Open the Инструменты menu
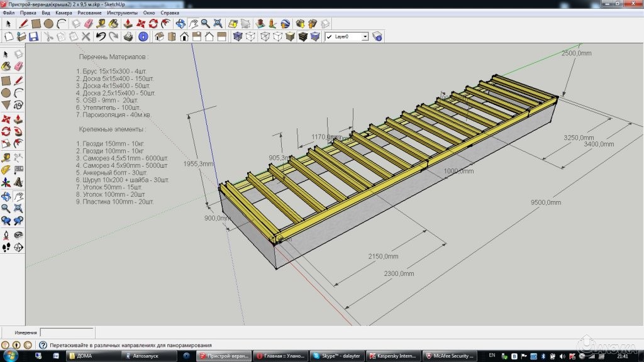 (x=122, y=13)
